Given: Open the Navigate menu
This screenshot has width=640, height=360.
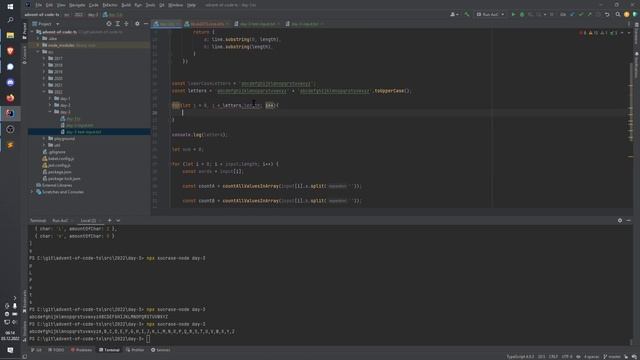Looking at the screenshot, I should (77, 5).
